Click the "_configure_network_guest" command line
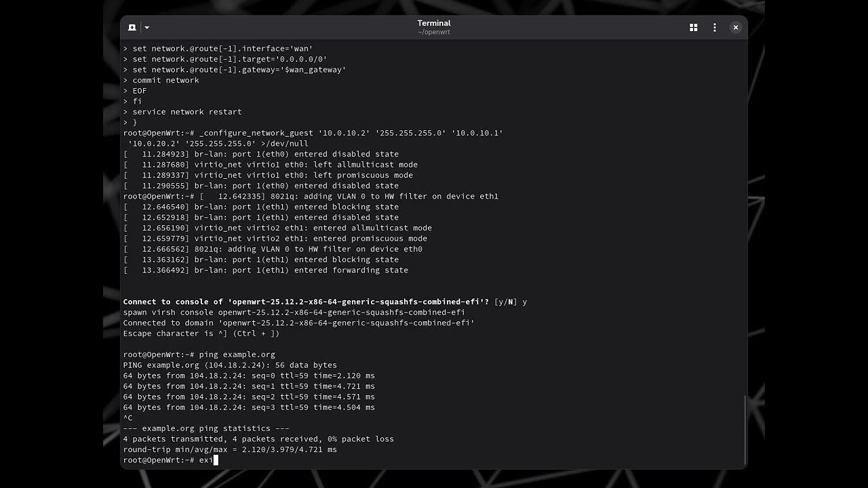 [351, 133]
